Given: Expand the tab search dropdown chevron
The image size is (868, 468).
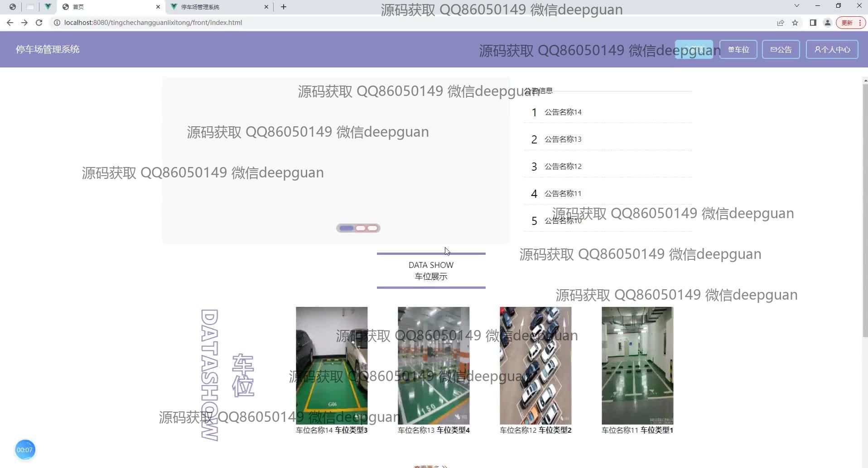Looking at the screenshot, I should [797, 6].
